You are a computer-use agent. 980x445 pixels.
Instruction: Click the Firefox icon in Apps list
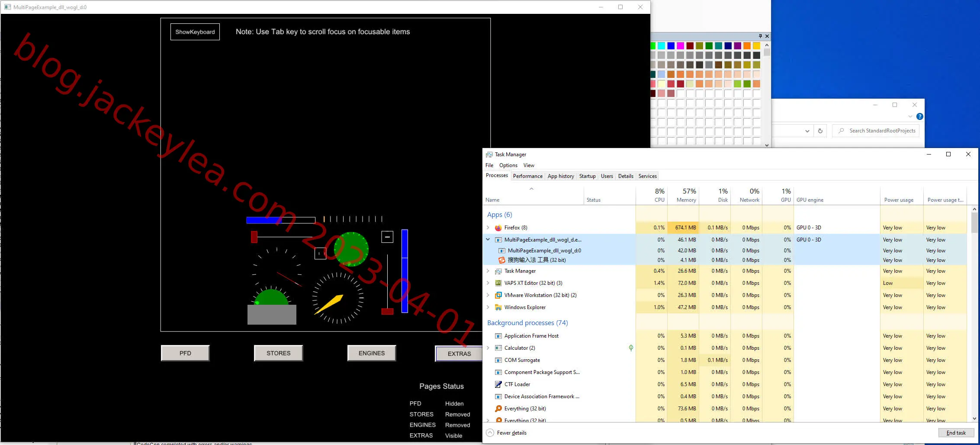(x=498, y=228)
